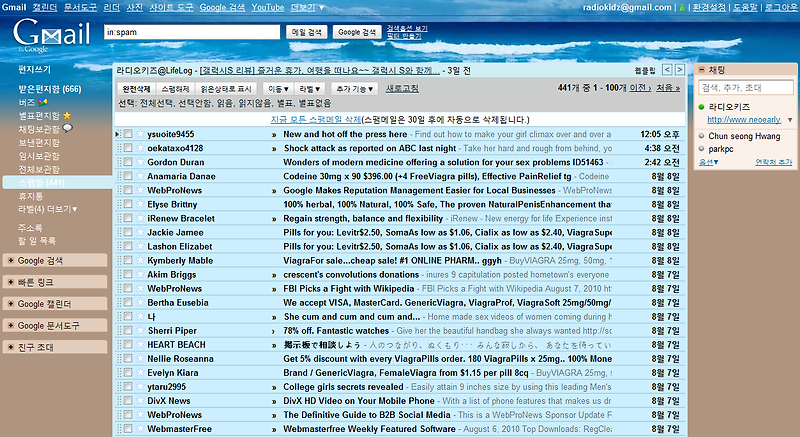Open the 이동 dropdown

click(x=279, y=89)
